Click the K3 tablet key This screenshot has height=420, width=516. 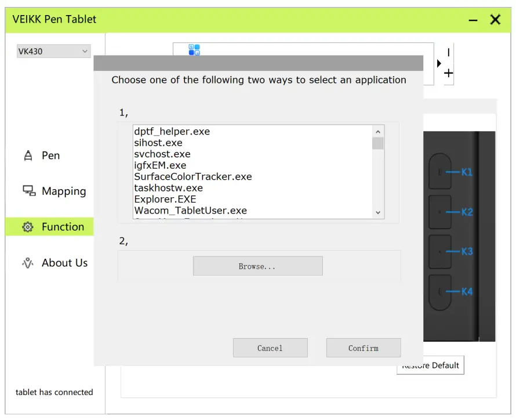440,251
